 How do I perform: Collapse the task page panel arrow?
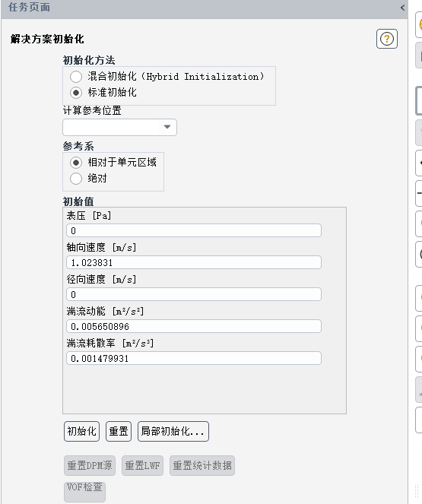coord(402,8)
